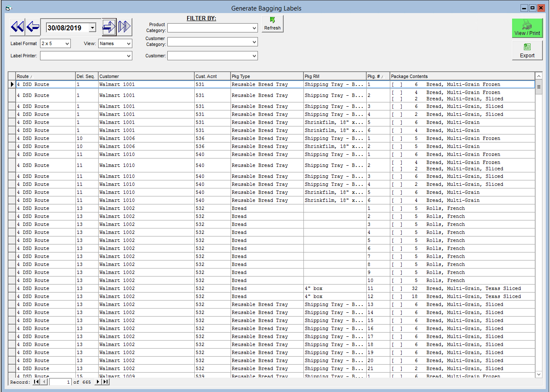Select '4" box' in Pkg. # 12 row

coord(314,296)
